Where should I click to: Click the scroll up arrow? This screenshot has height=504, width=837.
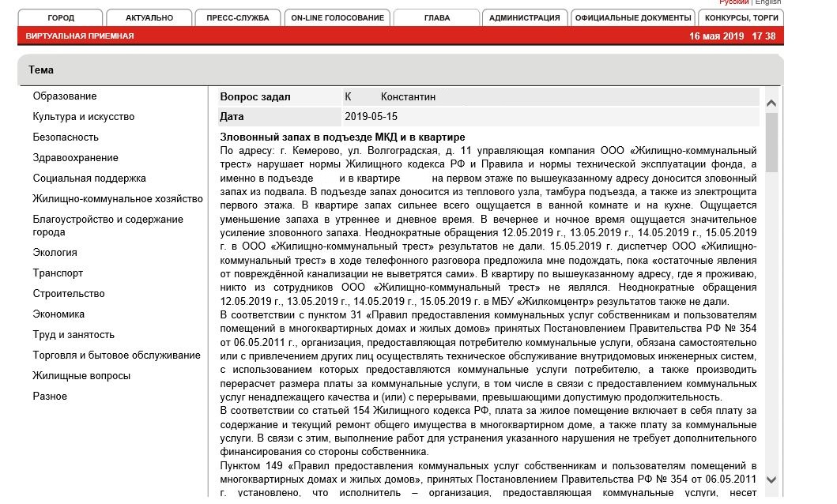(x=771, y=103)
